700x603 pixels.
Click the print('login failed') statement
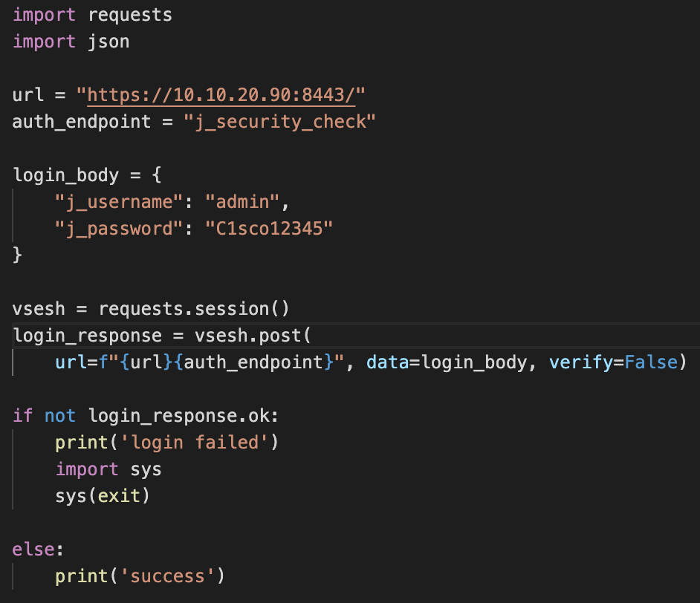tap(166, 443)
